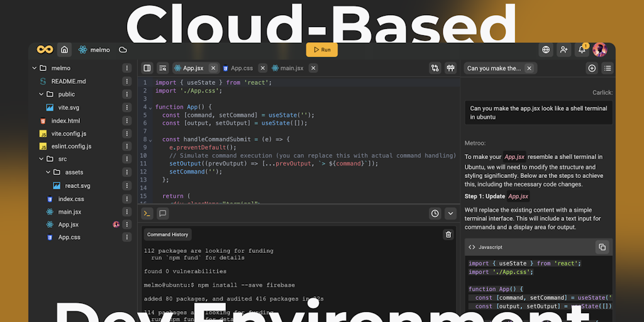Open options menu for src folder
Screen dimensions: 644x322
[x=127, y=159]
